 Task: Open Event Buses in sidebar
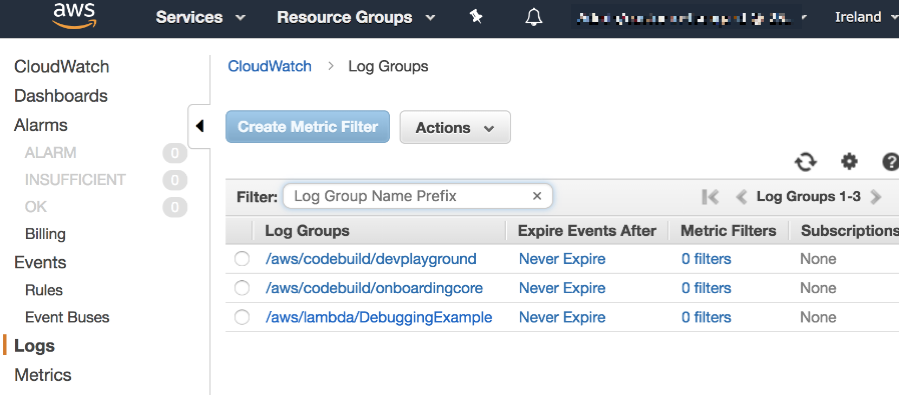point(67,317)
